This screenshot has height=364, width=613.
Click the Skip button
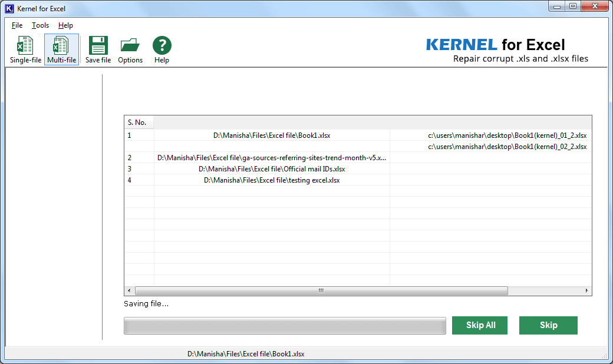548,325
